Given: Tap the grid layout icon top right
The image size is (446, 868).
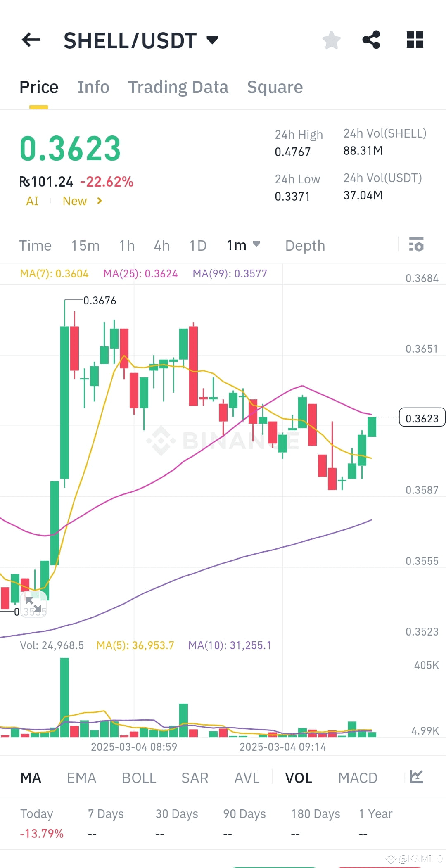Looking at the screenshot, I should click(x=415, y=40).
